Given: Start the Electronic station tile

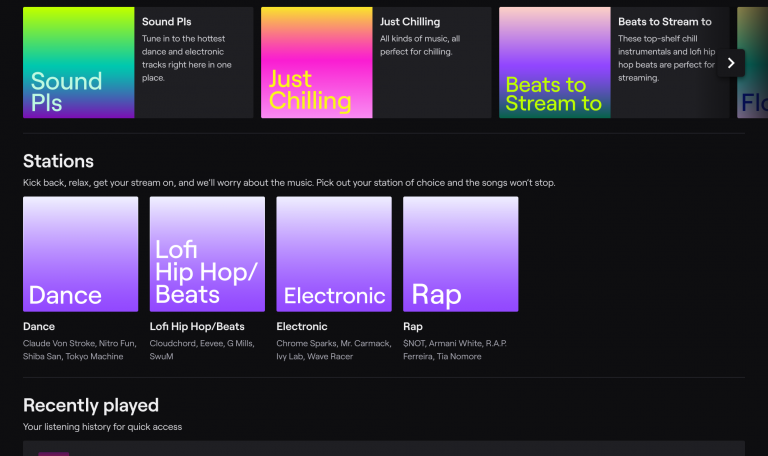Looking at the screenshot, I should [334, 254].
